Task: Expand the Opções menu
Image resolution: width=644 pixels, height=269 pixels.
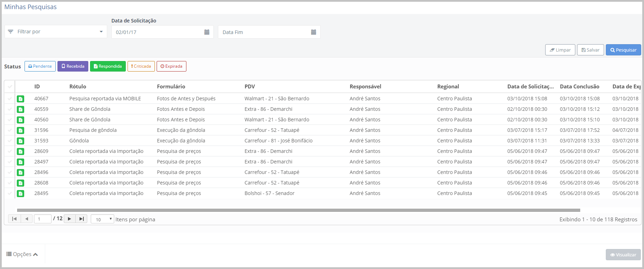Action: point(22,254)
